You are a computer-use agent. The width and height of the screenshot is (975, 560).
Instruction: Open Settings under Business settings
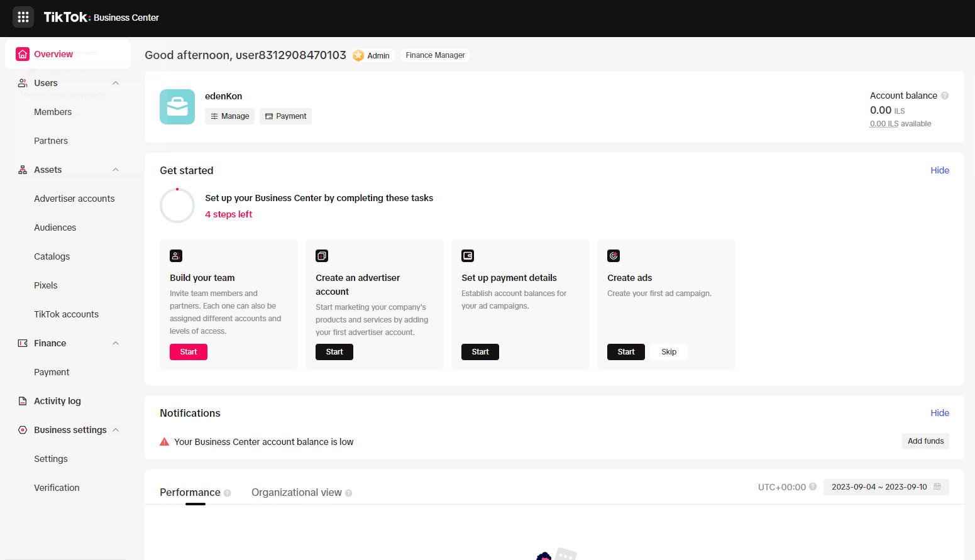pos(51,459)
